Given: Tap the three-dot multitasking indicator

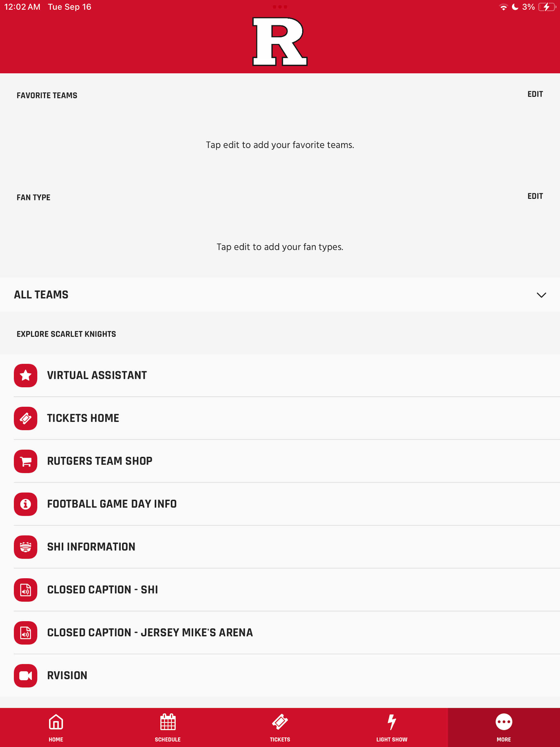Looking at the screenshot, I should point(280,7).
